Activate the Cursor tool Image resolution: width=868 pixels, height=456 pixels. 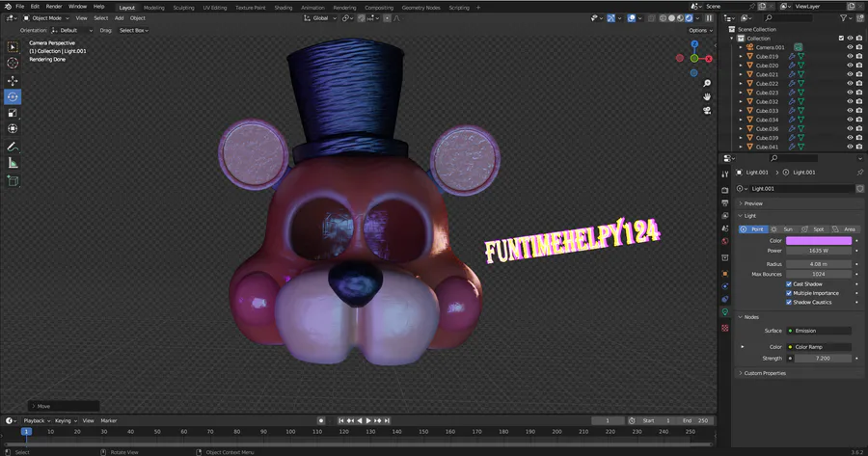click(x=13, y=63)
